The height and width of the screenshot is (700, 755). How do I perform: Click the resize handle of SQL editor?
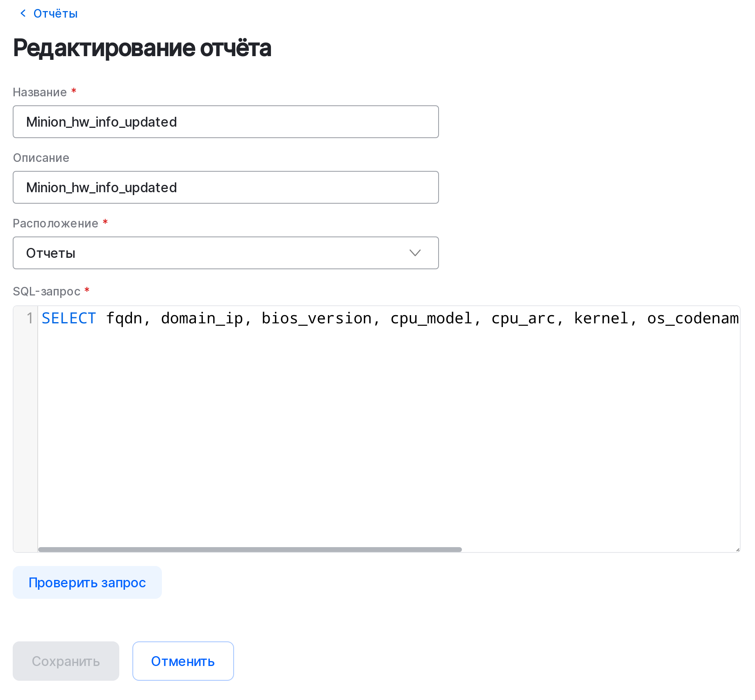point(737,550)
